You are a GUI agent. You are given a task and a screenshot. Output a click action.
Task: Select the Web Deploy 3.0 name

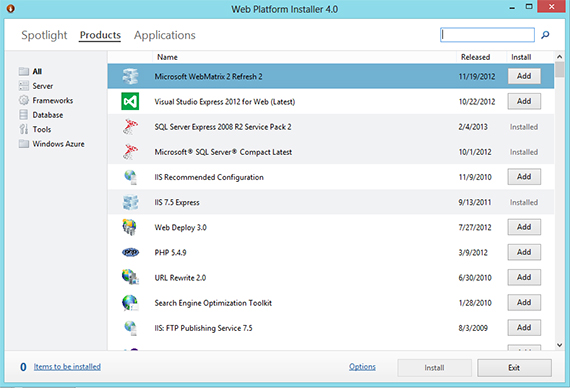[180, 227]
